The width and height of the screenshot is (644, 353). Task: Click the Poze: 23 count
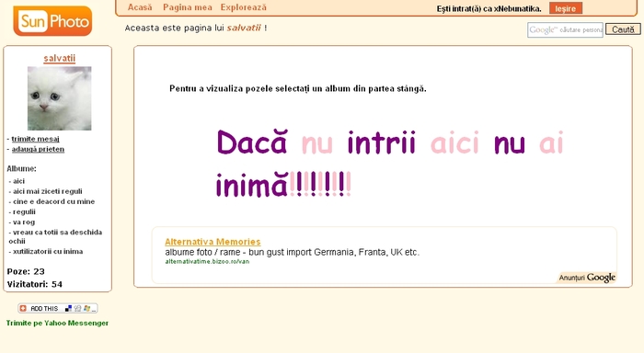26,271
